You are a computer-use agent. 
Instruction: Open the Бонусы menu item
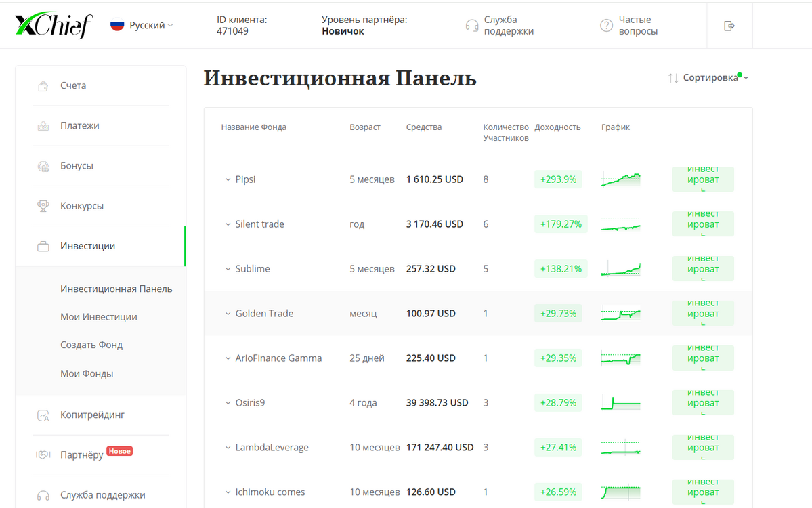coord(77,166)
